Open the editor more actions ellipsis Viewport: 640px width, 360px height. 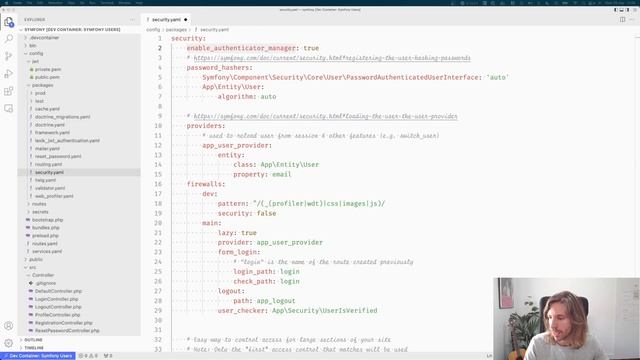(x=632, y=20)
